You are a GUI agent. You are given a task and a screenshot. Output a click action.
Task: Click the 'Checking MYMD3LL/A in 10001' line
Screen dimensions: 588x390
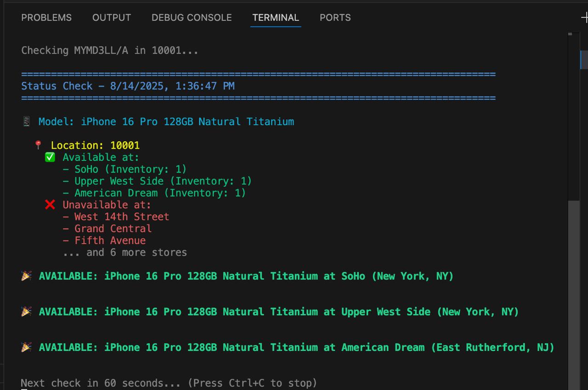coord(110,50)
